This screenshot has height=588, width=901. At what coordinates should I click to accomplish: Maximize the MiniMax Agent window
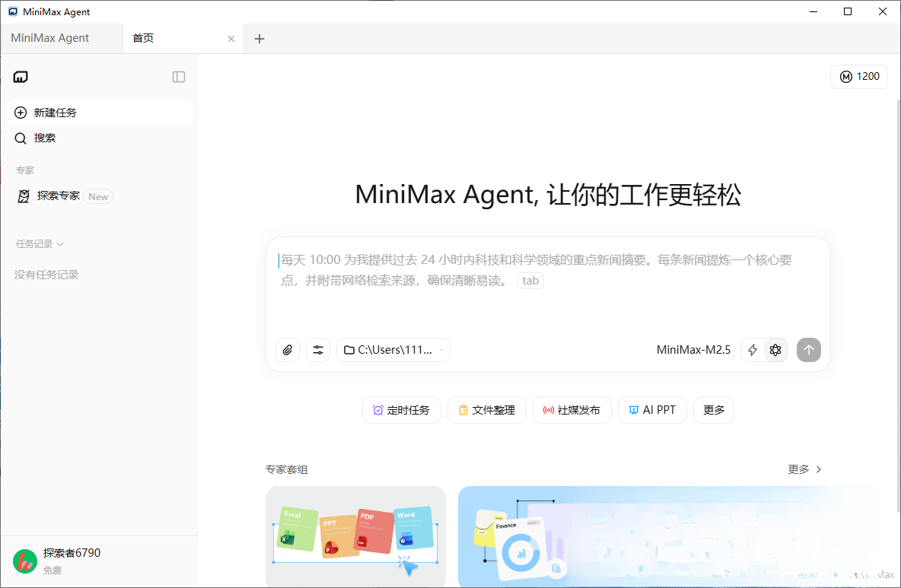click(x=848, y=11)
